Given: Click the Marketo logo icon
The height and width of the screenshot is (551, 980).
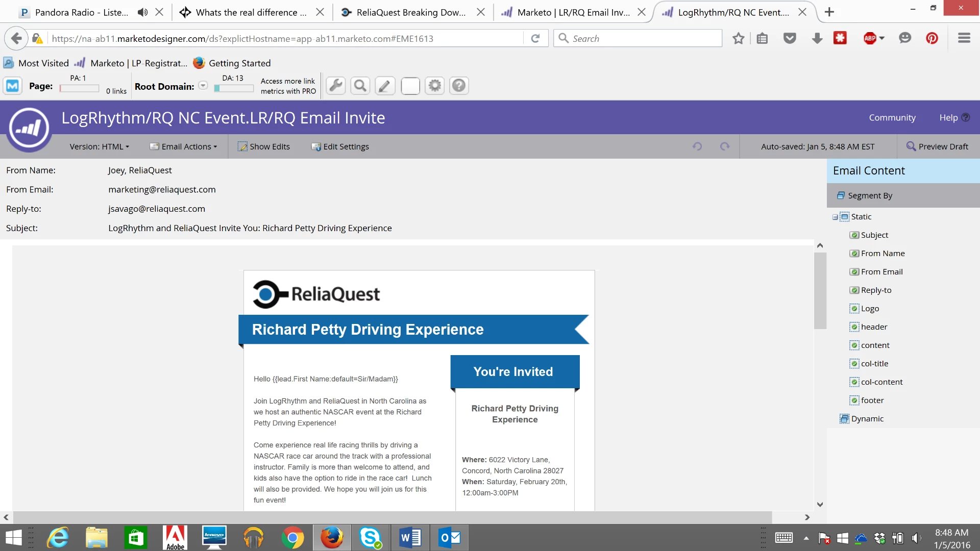Looking at the screenshot, I should (29, 128).
